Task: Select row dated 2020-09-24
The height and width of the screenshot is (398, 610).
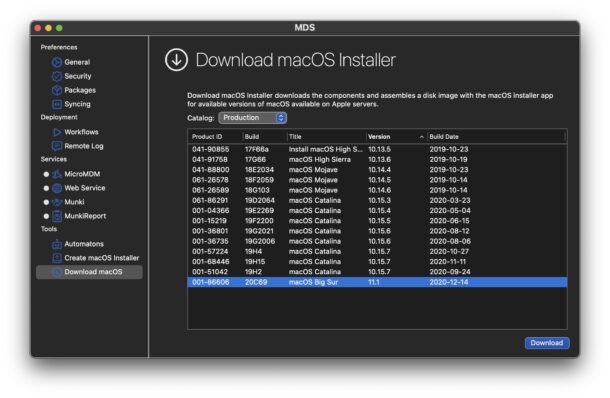Action: [377, 272]
